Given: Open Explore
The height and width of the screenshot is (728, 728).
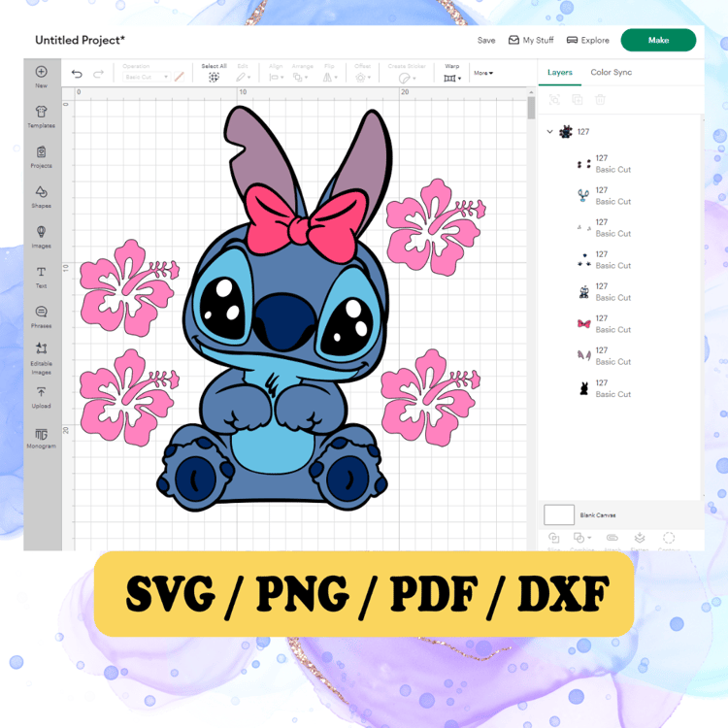Looking at the screenshot, I should [x=588, y=41].
